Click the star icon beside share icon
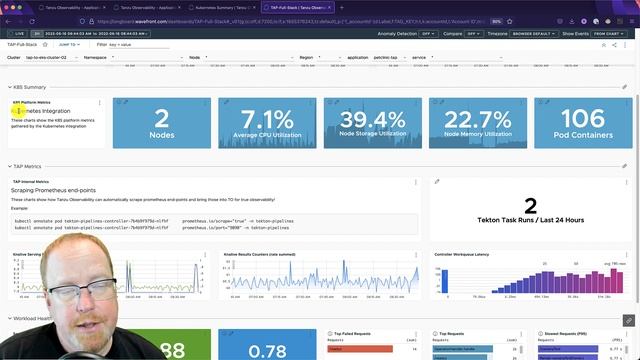The image size is (640, 360). 604,45
